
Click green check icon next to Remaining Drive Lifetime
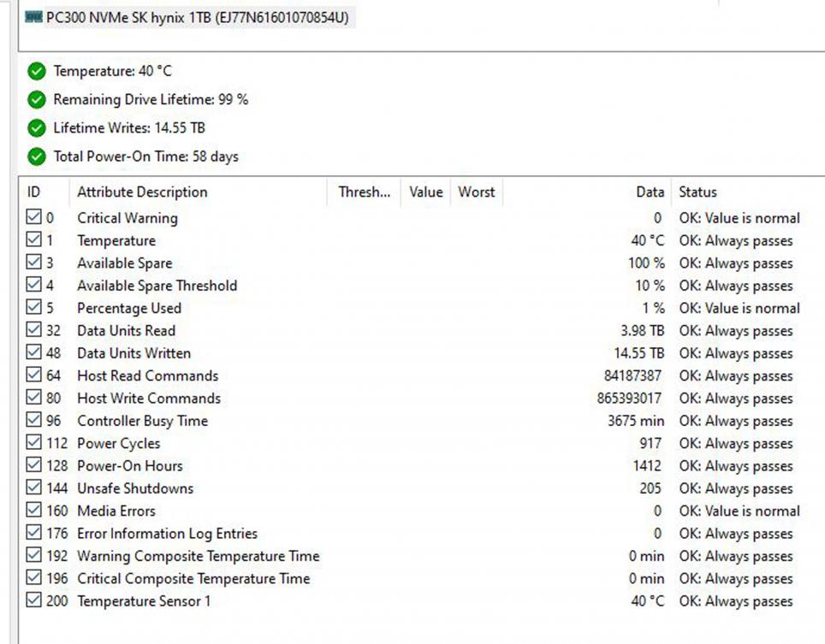pos(36,99)
